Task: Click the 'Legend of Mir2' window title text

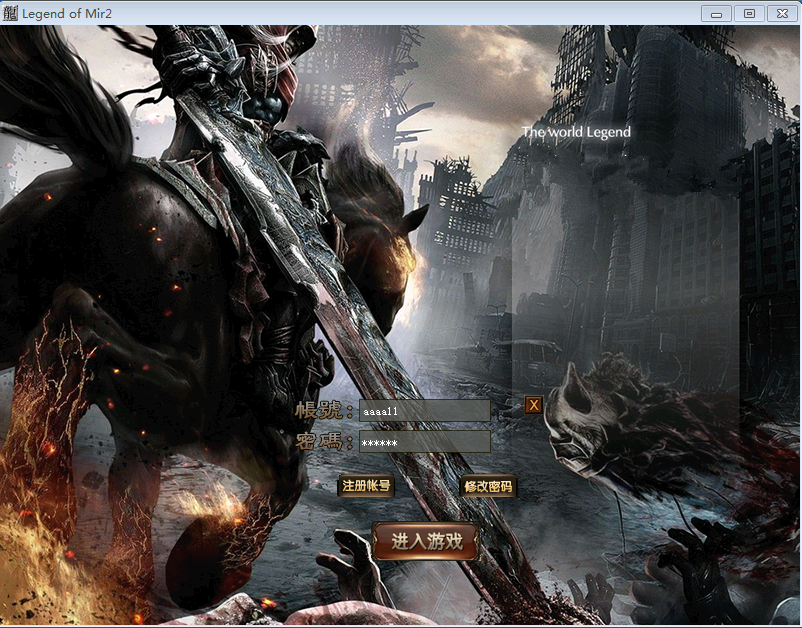Action: [67, 13]
